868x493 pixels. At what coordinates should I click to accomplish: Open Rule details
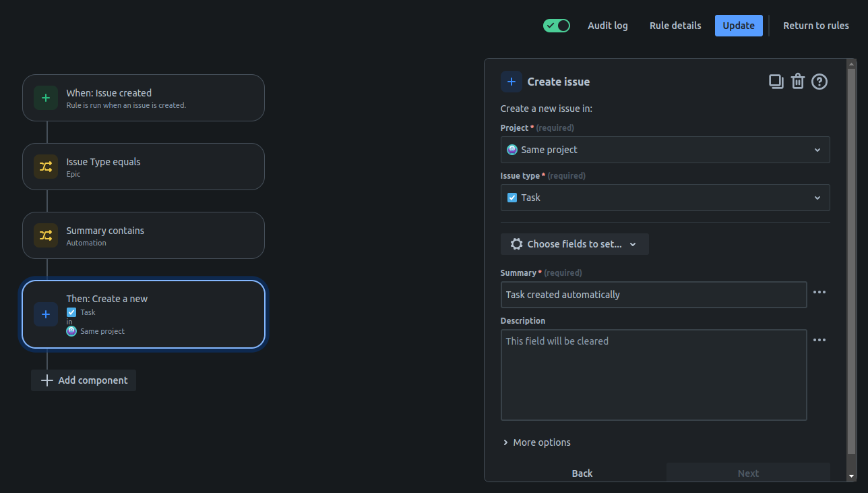pyautogui.click(x=675, y=26)
